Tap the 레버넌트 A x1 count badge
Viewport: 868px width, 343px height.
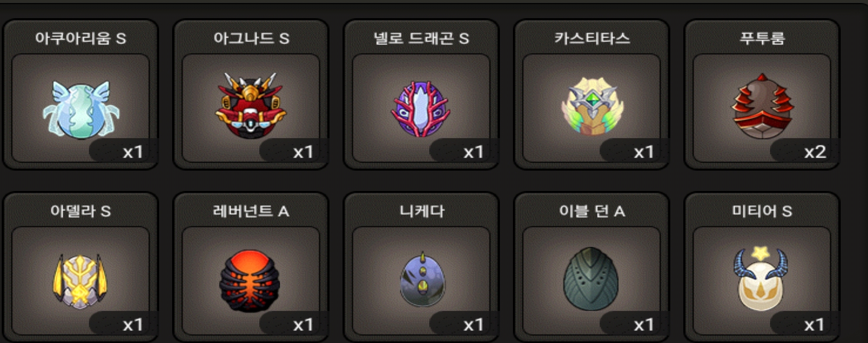tap(294, 324)
